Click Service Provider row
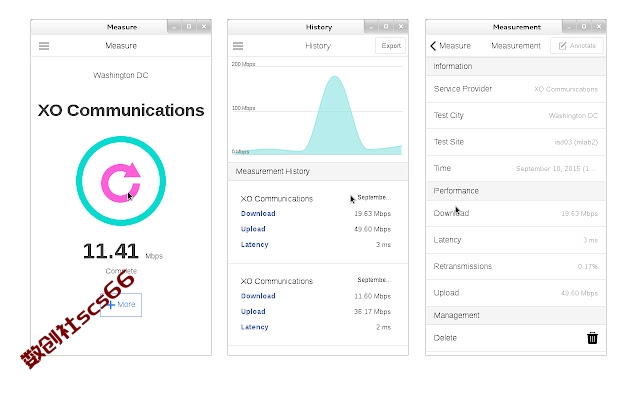Screen dimensions: 640x400 click(516, 89)
